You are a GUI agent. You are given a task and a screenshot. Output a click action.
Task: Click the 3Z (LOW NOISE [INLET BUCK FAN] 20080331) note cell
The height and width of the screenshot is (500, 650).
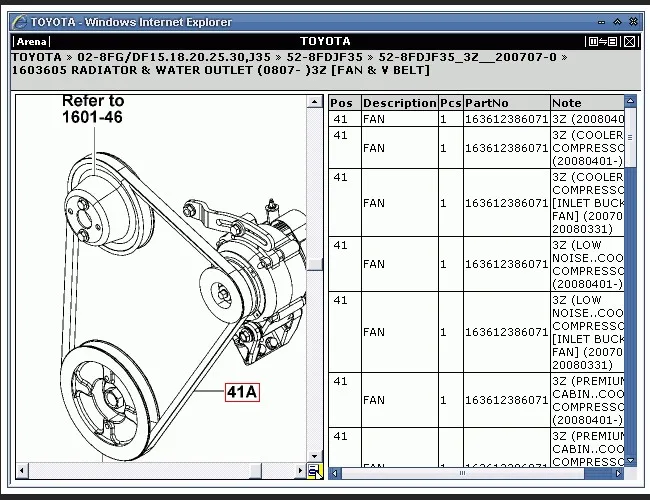tap(587, 332)
